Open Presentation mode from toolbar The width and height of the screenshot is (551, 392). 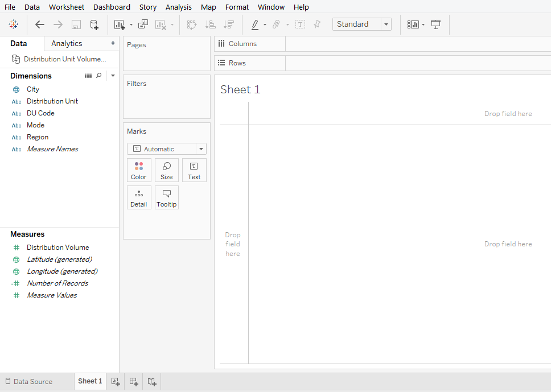click(x=436, y=24)
